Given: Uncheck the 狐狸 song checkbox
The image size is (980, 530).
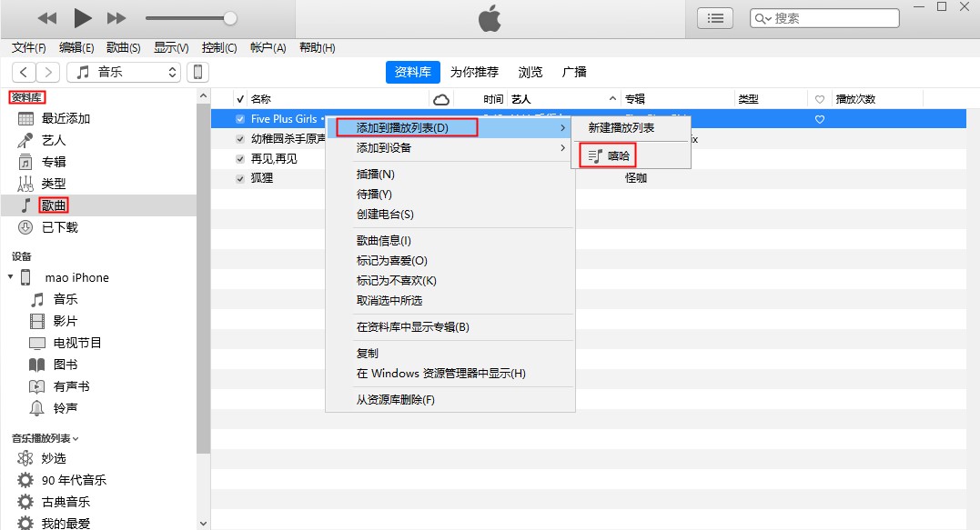Looking at the screenshot, I should pos(240,179).
